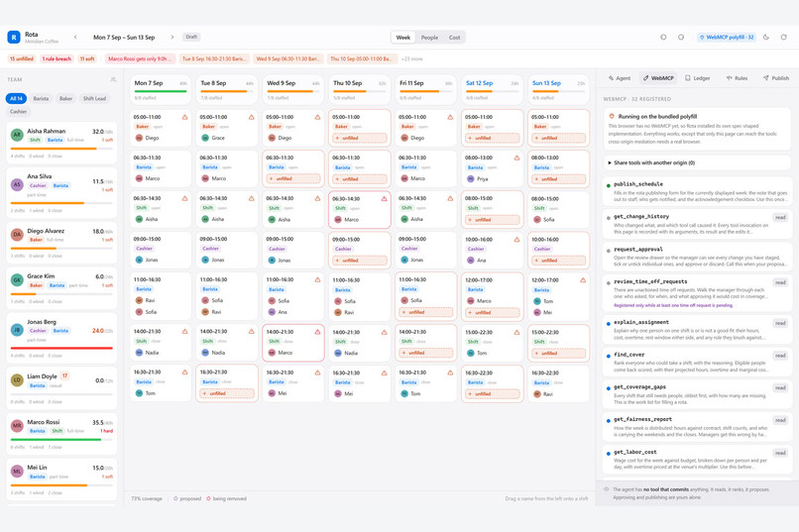This screenshot has width=799, height=532.
Task: Switch to the Week view tab
Action: pyautogui.click(x=403, y=38)
